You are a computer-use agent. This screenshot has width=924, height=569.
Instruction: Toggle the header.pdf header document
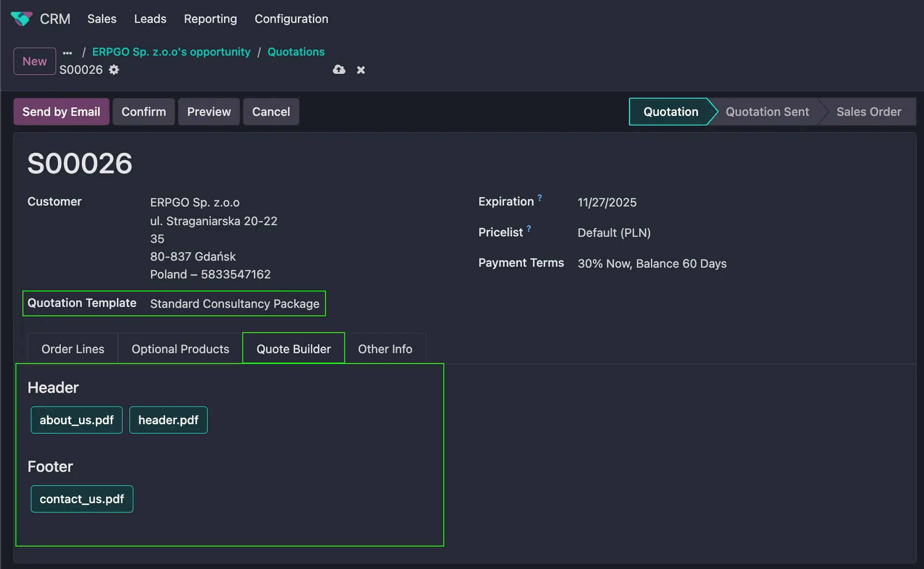coord(168,420)
